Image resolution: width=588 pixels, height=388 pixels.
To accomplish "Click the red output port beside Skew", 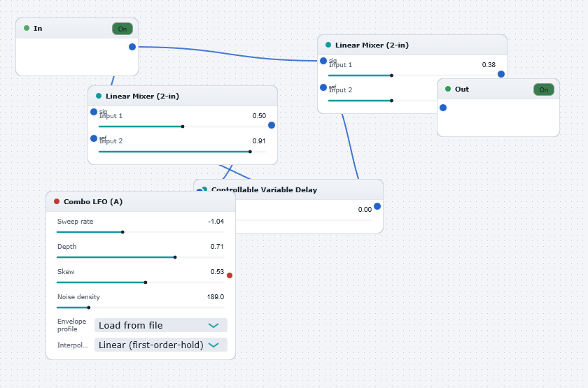I will (x=230, y=275).
